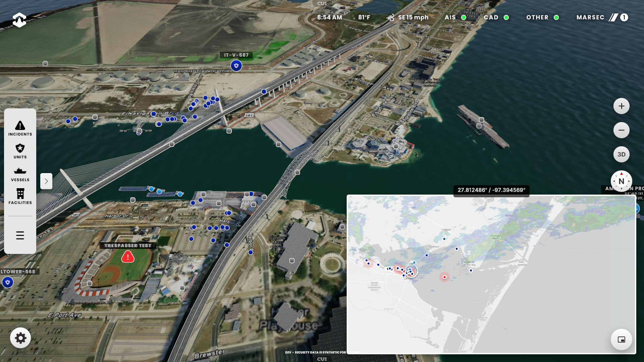The width and height of the screenshot is (644, 362).
Task: Open the hamburger menu in the sidebar
Action: pyautogui.click(x=20, y=235)
